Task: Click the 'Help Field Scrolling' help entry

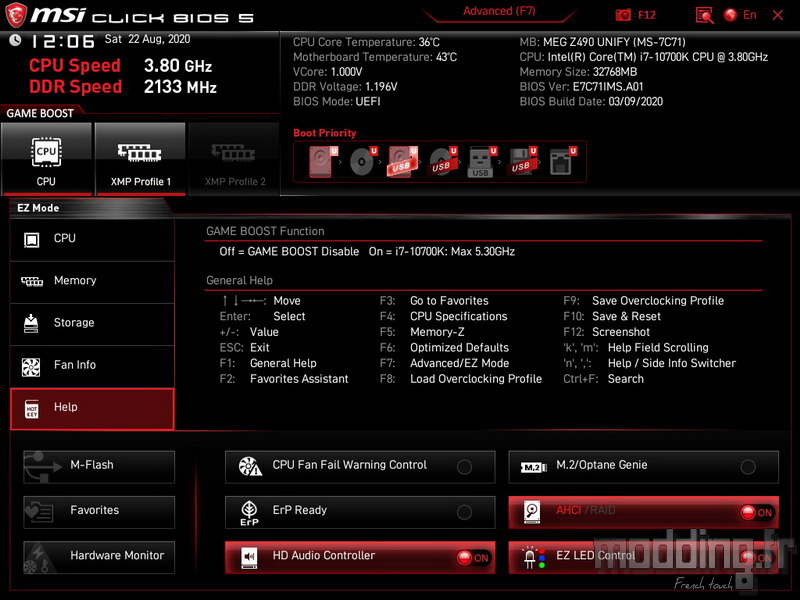Action: tap(658, 347)
